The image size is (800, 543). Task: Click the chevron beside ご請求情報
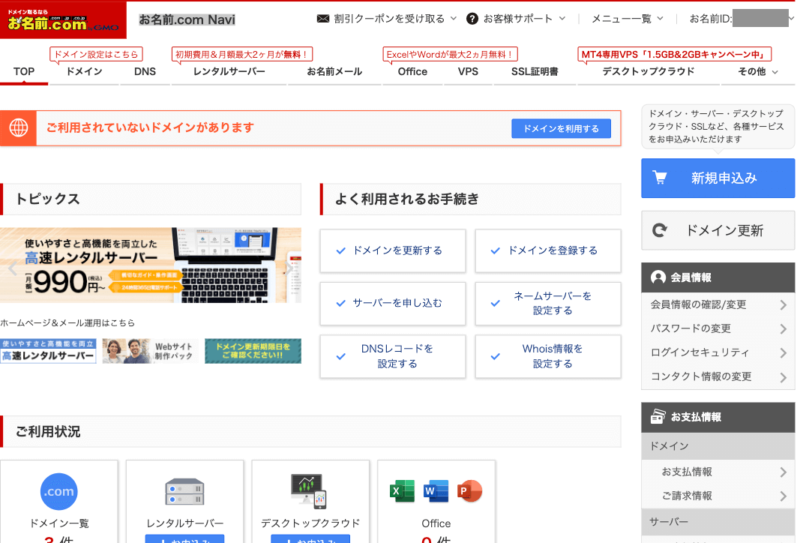pyautogui.click(x=783, y=496)
